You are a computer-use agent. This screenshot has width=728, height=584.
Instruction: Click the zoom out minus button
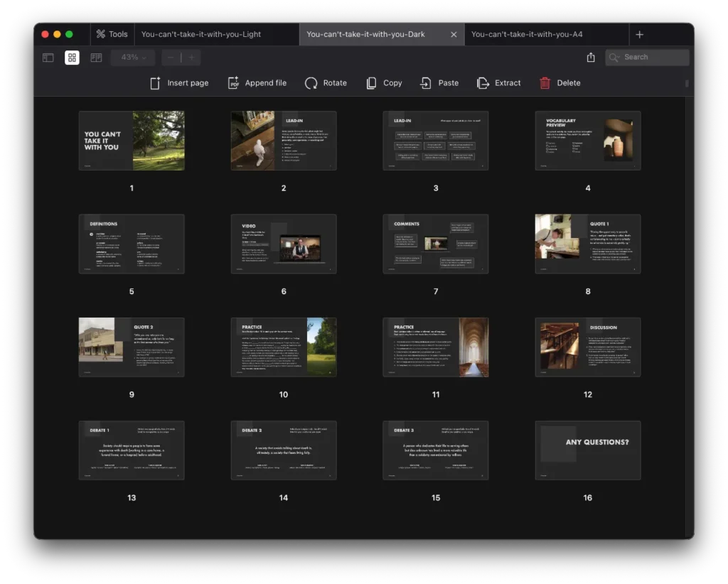click(x=171, y=58)
